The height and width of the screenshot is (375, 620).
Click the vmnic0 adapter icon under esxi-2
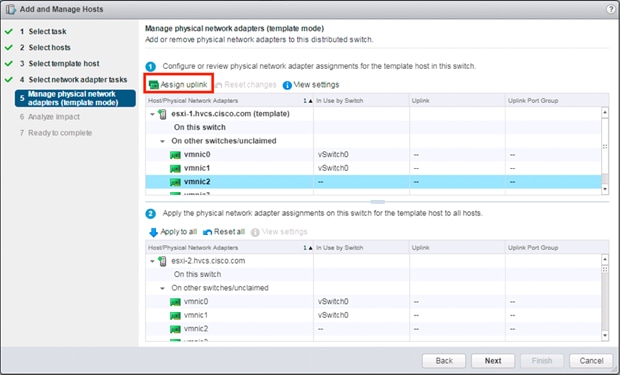coord(175,302)
